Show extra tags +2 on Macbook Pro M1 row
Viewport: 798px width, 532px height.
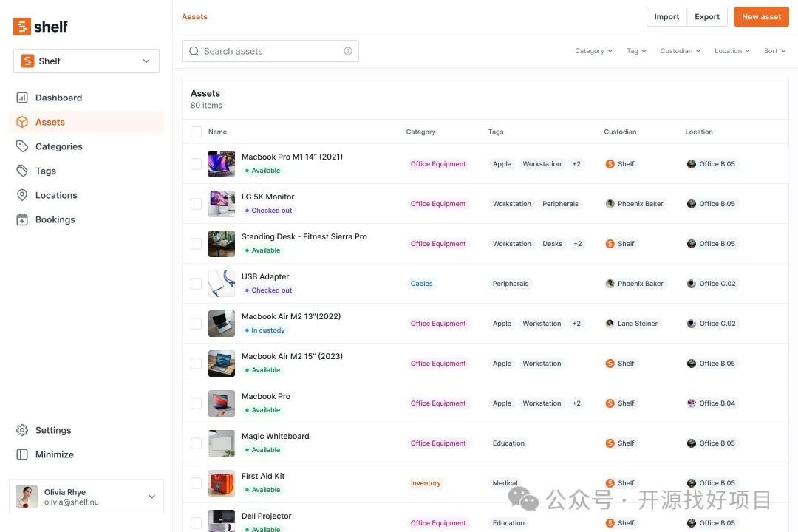point(576,164)
